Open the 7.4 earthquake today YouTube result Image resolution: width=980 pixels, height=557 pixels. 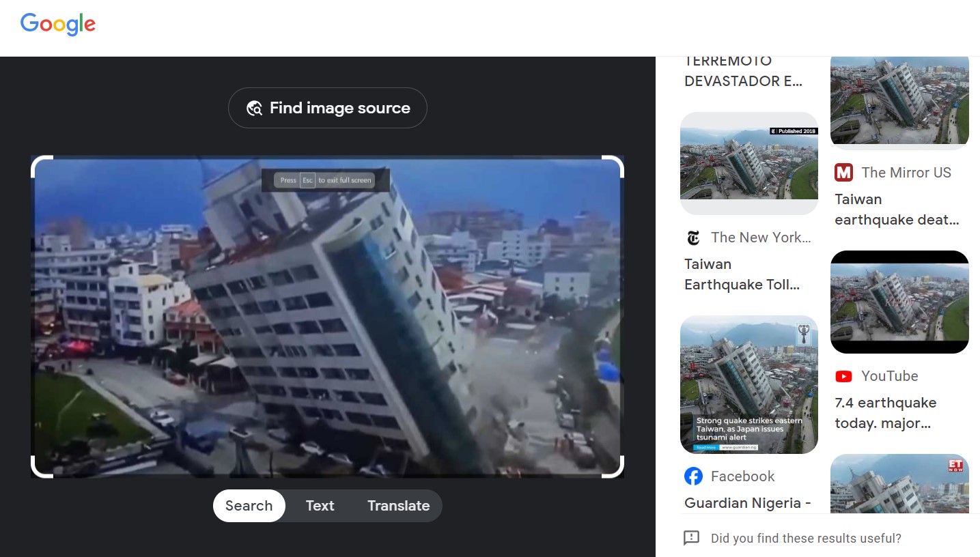(885, 413)
